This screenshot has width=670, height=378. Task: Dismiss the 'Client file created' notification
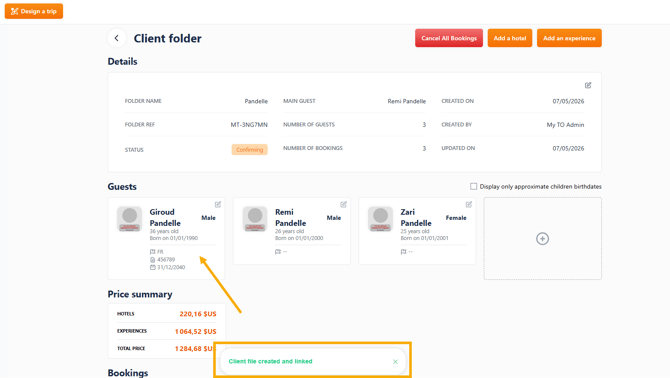(x=395, y=362)
